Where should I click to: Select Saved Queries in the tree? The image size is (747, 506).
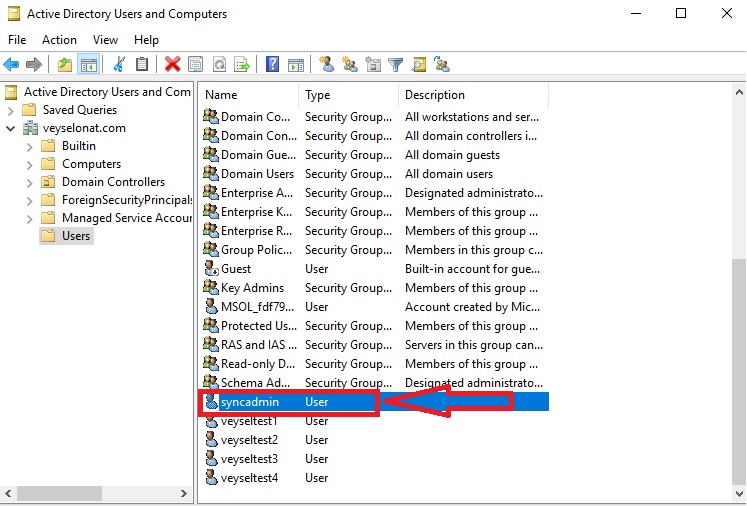point(70,110)
